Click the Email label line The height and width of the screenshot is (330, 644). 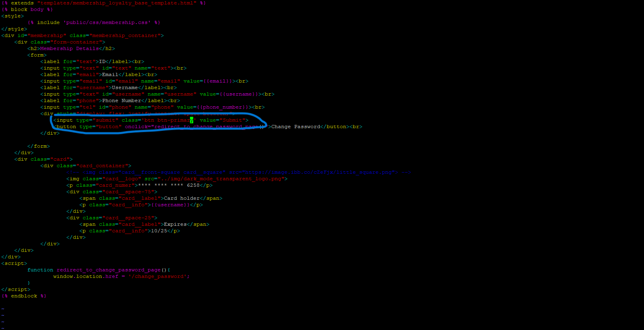99,74
